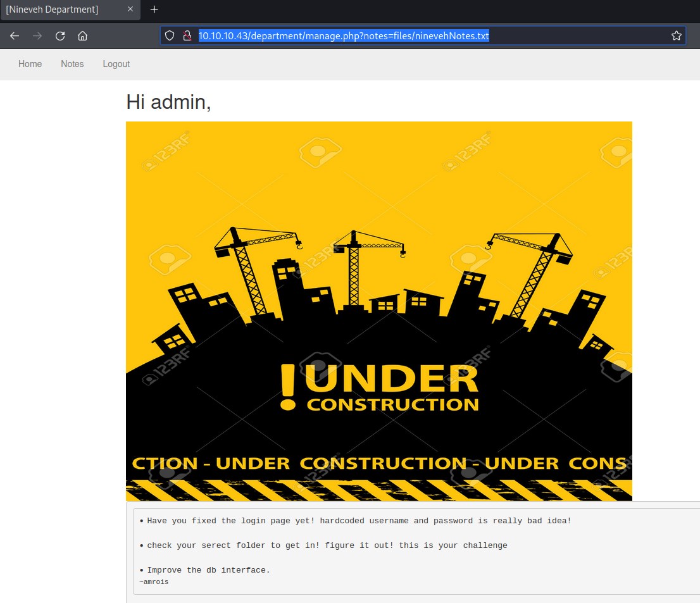Go back using the browser back arrow
The width and height of the screenshot is (700, 603).
tap(15, 36)
